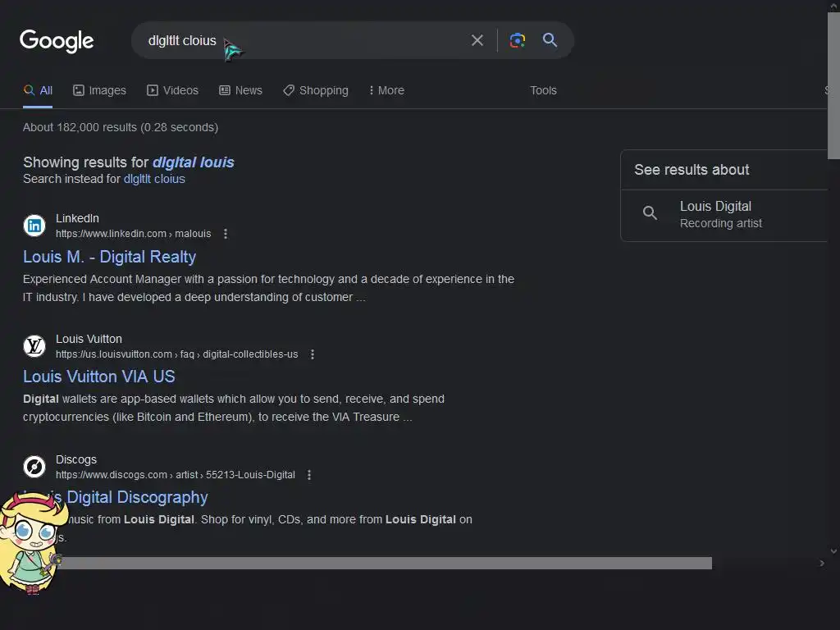840x630 pixels.
Task: Expand the More menu
Action: point(386,90)
